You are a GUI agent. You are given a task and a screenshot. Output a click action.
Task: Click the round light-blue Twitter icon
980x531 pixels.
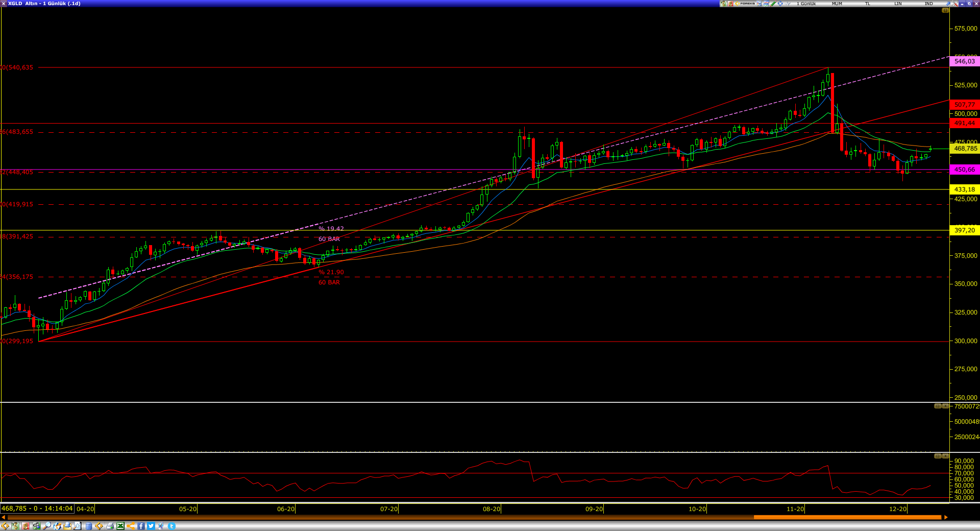pyautogui.click(x=172, y=526)
